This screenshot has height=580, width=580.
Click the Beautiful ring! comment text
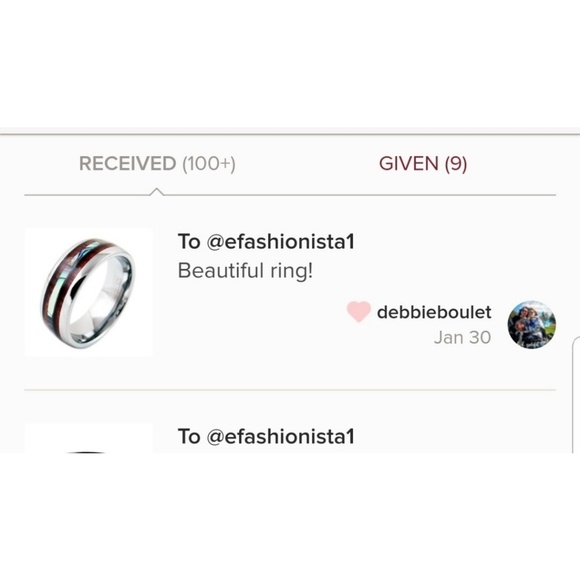click(245, 271)
